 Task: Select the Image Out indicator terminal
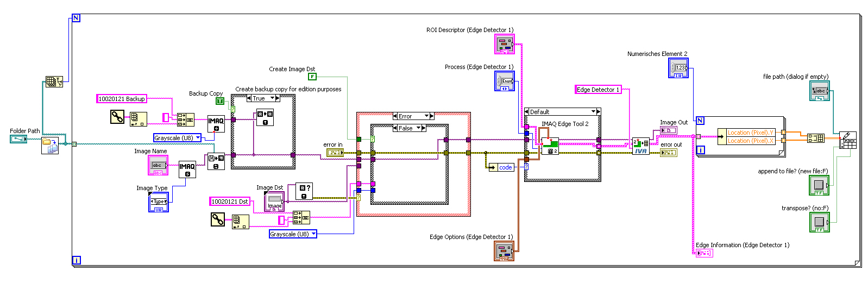pyautogui.click(x=669, y=130)
